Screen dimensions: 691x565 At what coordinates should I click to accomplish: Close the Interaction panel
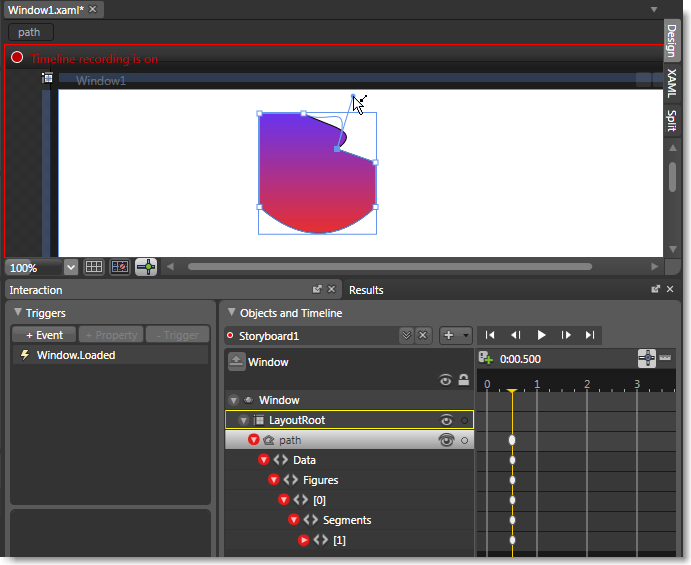click(331, 289)
